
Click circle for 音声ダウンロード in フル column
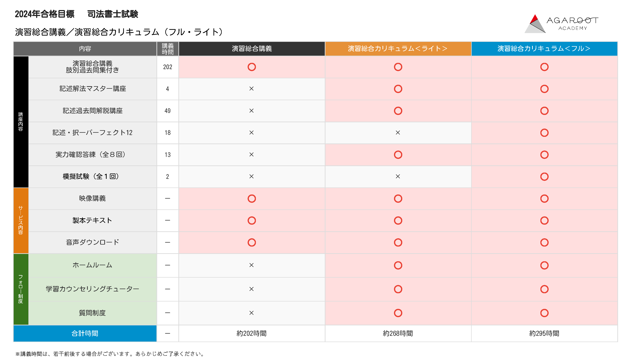pyautogui.click(x=544, y=242)
